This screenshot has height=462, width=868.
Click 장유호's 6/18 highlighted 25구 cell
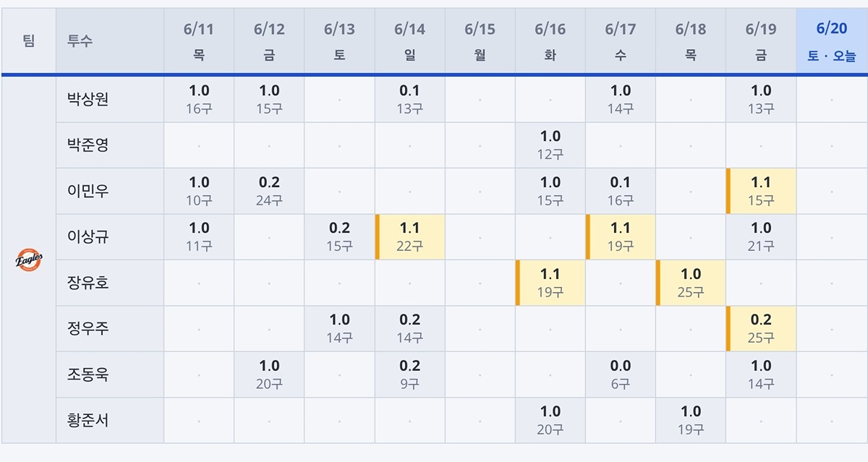click(x=691, y=283)
